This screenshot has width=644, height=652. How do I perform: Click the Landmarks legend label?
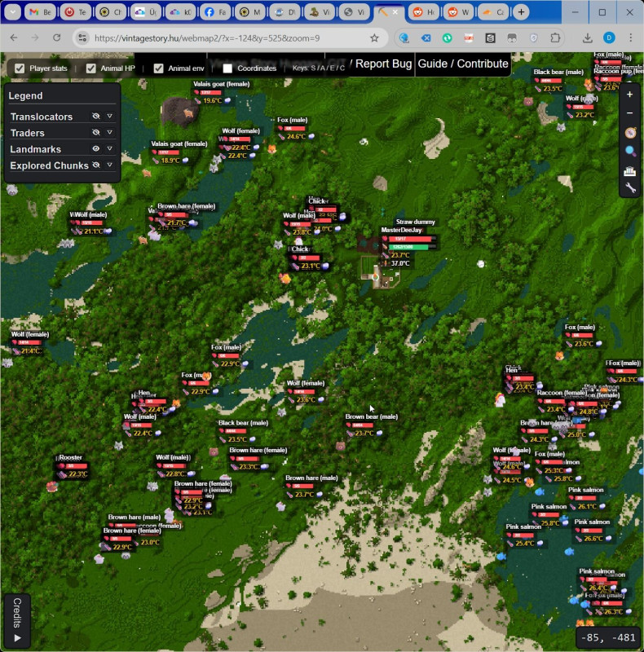pos(35,149)
